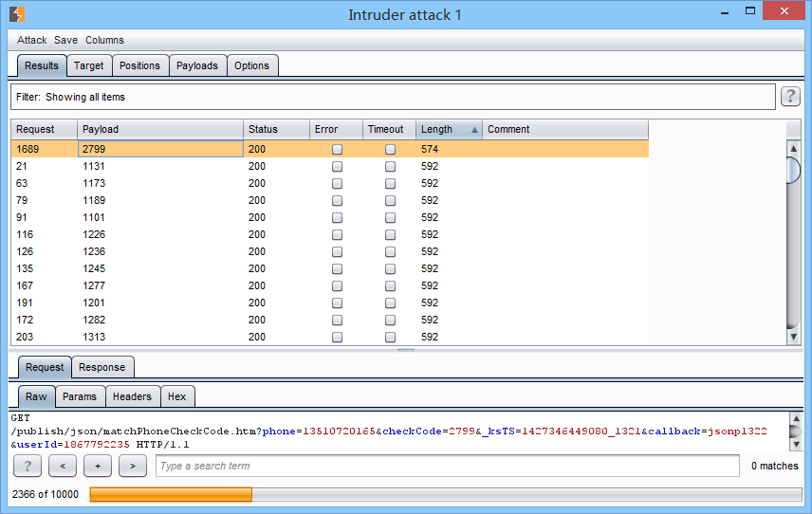This screenshot has width=812, height=514.
Task: Focus the search term input field
Action: tap(448, 466)
